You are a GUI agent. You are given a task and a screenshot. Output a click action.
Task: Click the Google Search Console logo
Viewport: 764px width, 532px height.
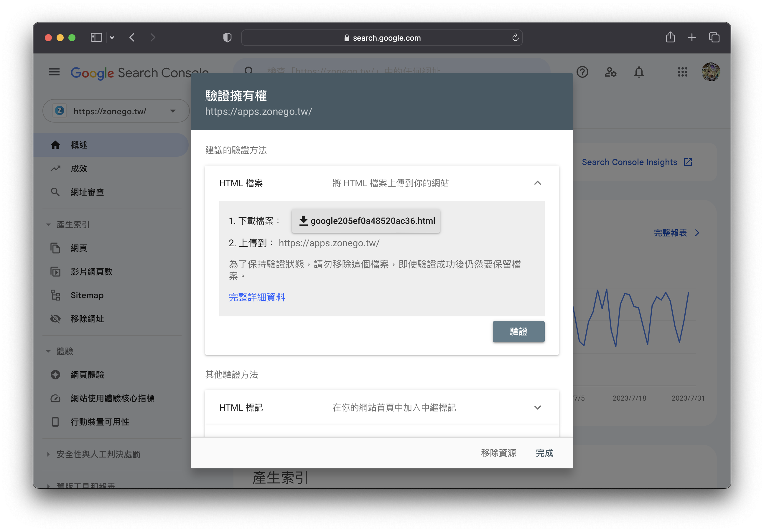[139, 72]
